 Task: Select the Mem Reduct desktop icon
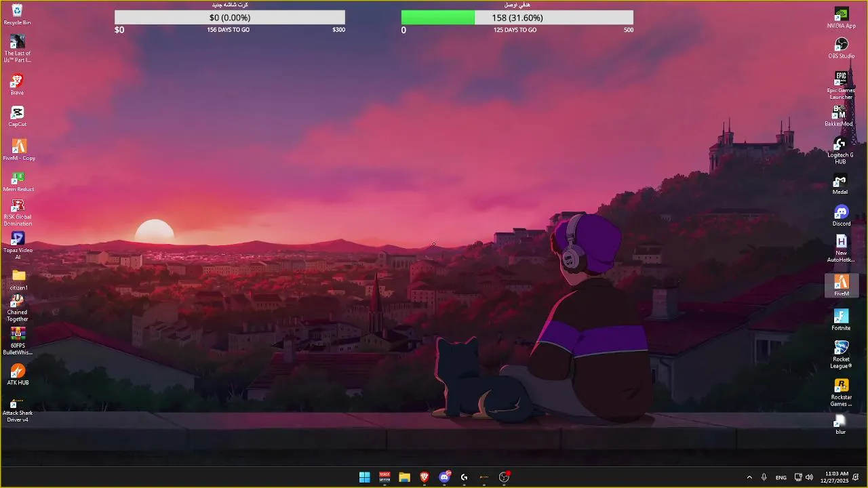pos(18,182)
